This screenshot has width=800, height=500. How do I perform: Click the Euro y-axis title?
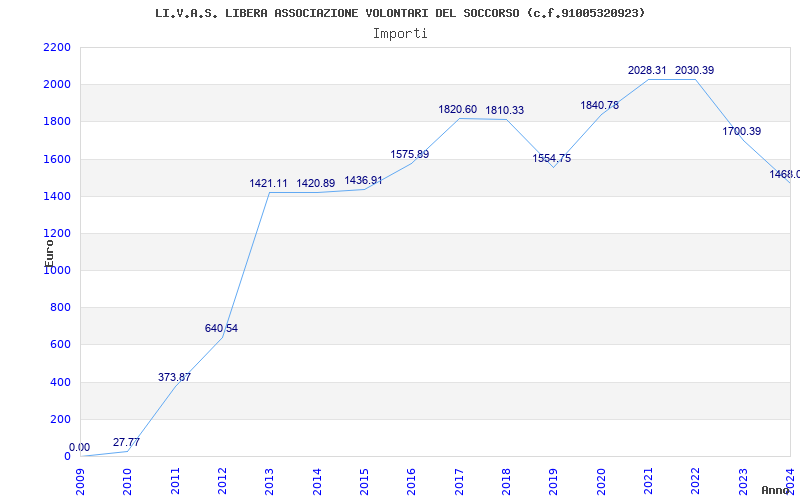click(x=49, y=252)
